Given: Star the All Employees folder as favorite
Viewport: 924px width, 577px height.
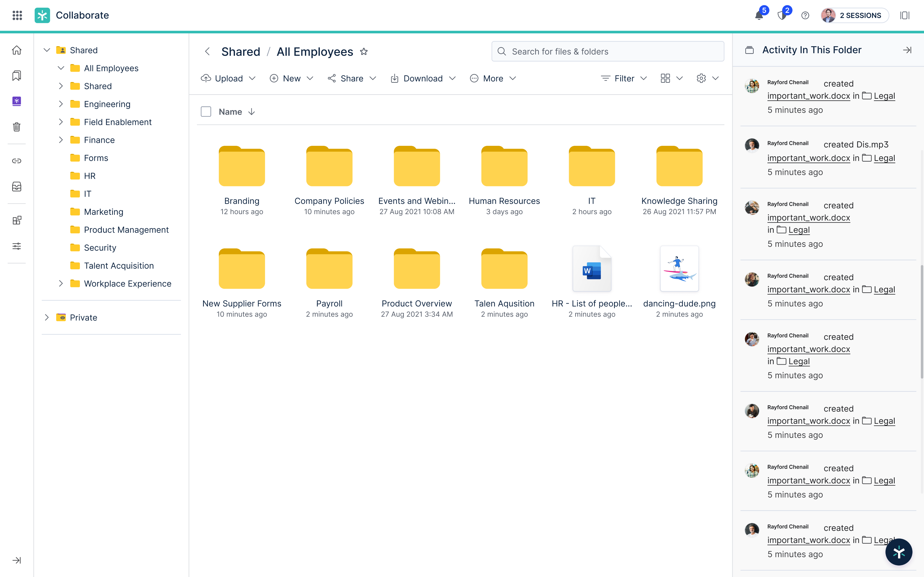Looking at the screenshot, I should [x=364, y=52].
